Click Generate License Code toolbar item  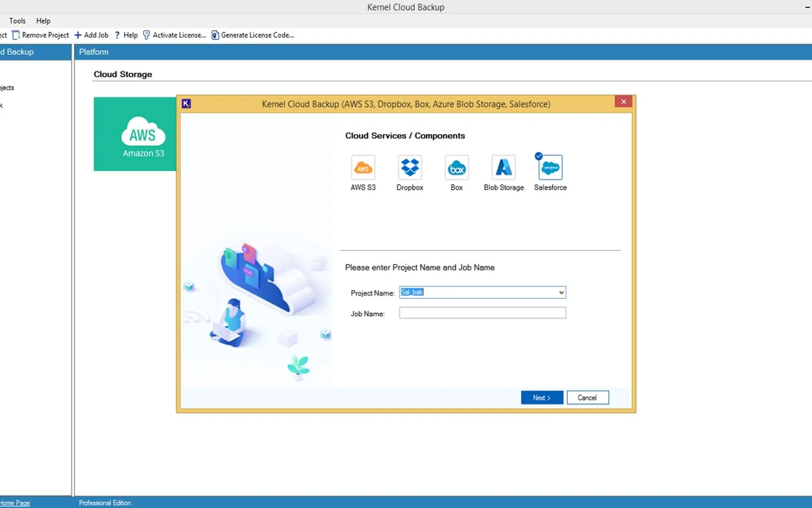(x=253, y=35)
